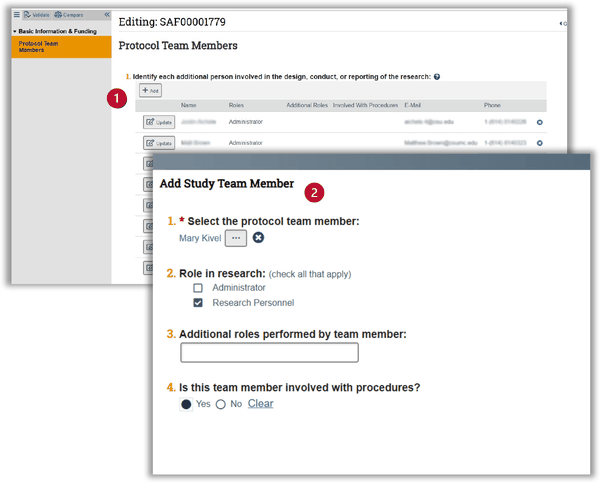This screenshot has width=600, height=483.
Task: Select Protocol Team Members page
Action: [61, 47]
